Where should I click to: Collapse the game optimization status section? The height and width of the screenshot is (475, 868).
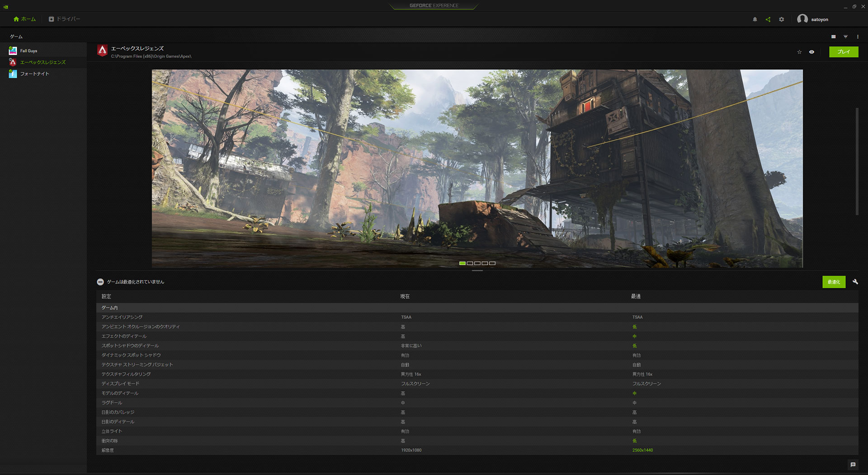point(100,282)
